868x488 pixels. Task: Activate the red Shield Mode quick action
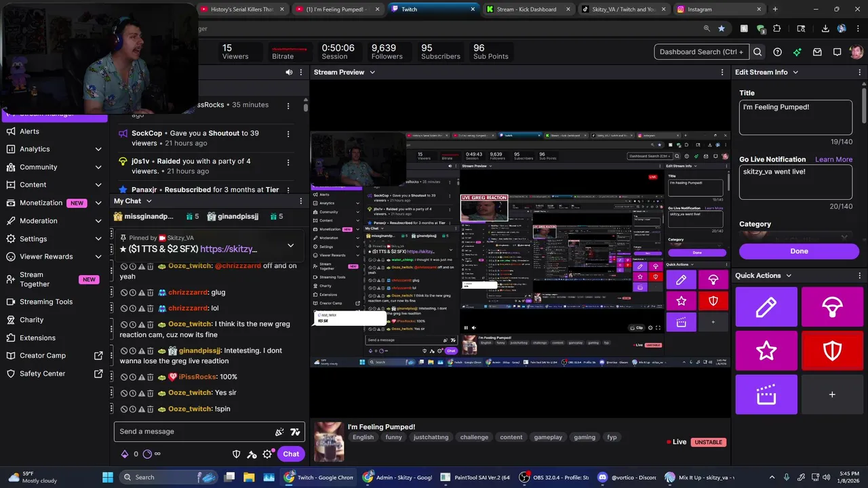coord(832,350)
